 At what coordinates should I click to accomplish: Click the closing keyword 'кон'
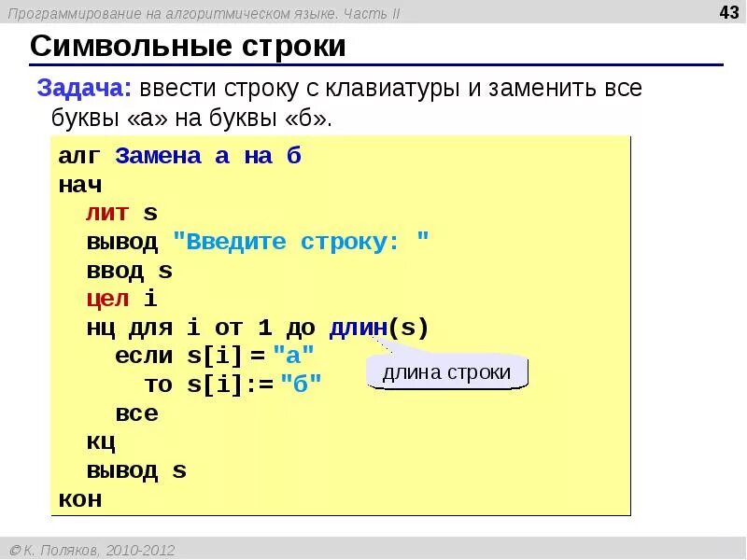80,499
